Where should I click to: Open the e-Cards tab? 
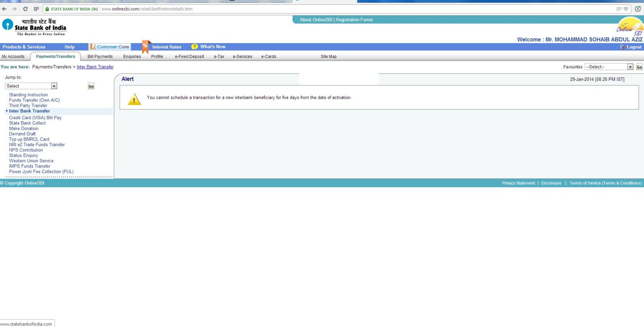[x=269, y=57]
